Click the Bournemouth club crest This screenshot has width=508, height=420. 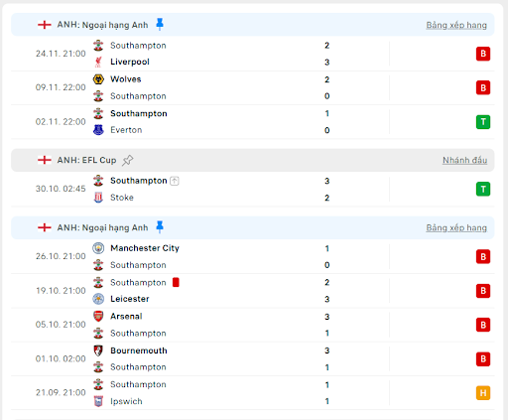(98, 350)
